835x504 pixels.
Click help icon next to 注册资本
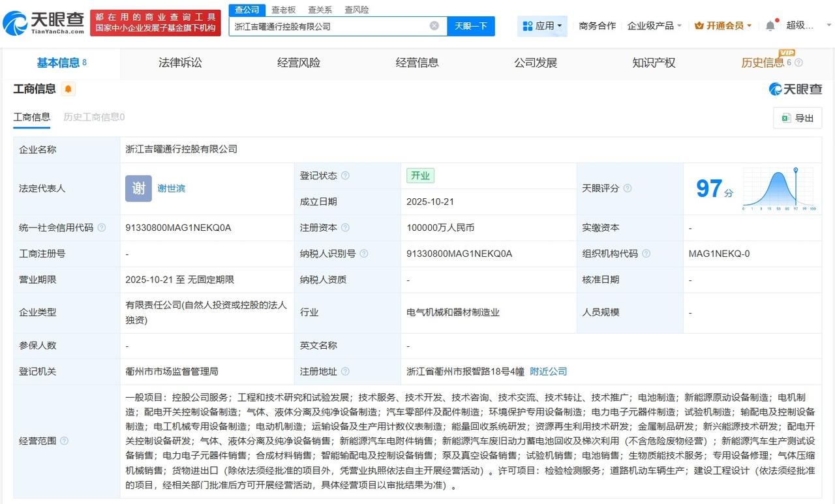point(345,228)
